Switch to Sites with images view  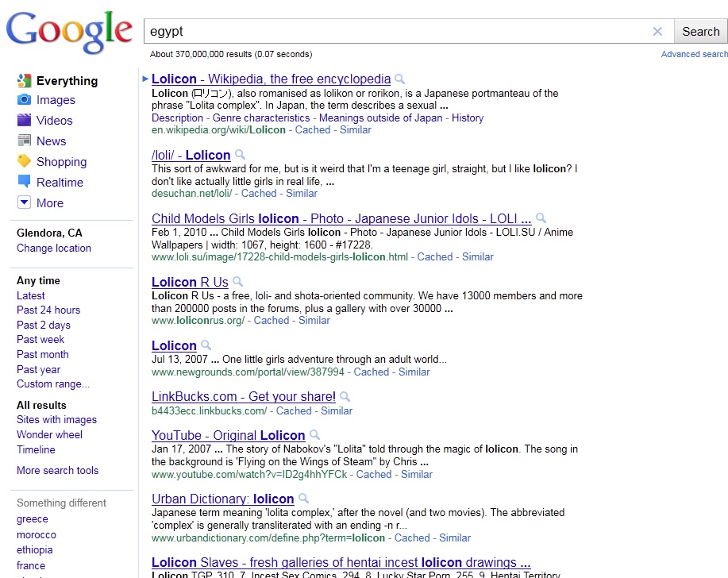tap(56, 420)
